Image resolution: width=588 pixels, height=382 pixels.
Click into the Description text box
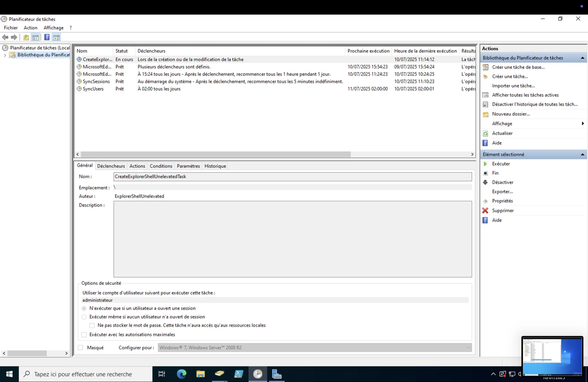[x=292, y=239]
